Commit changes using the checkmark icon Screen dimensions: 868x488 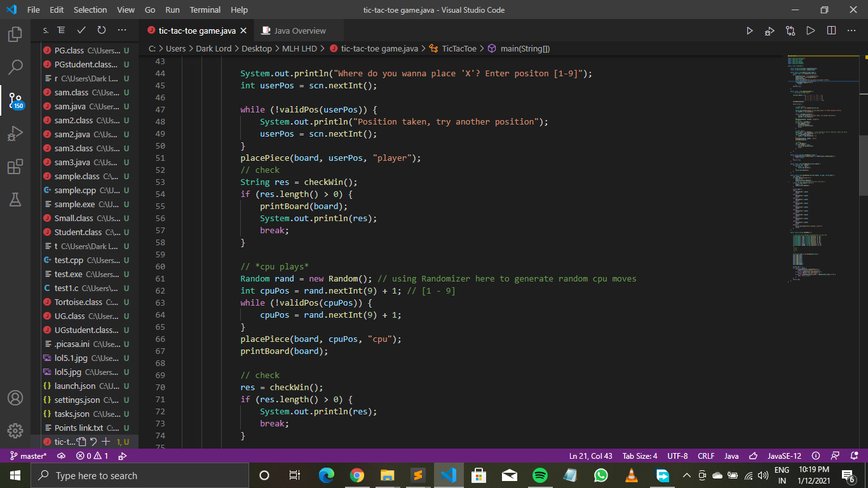click(x=81, y=30)
